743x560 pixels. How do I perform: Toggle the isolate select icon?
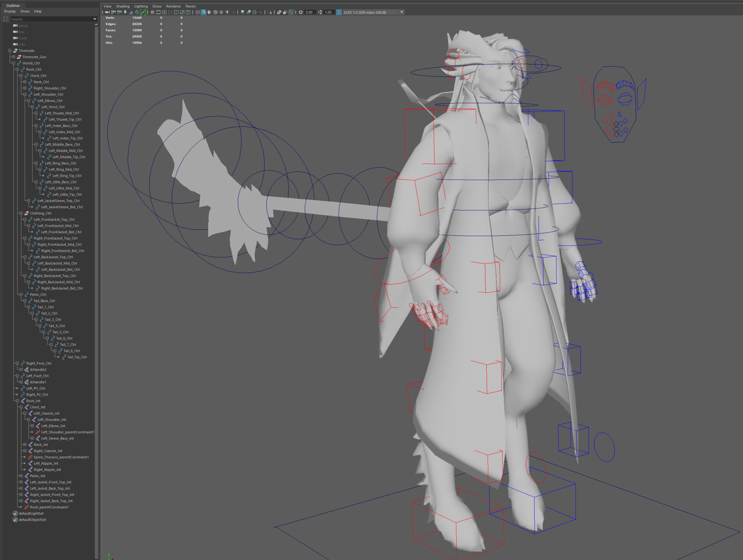point(269,12)
